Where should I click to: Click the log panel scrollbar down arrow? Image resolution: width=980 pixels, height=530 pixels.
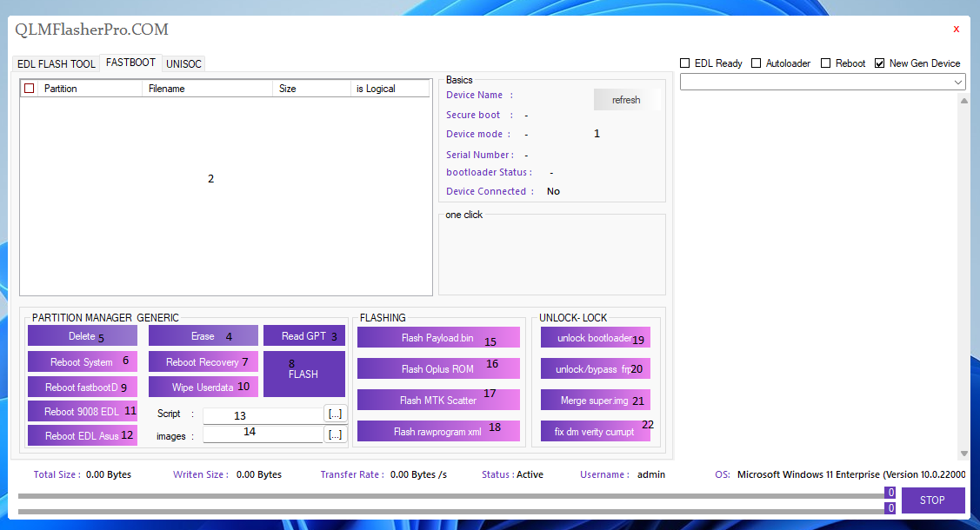(964, 454)
